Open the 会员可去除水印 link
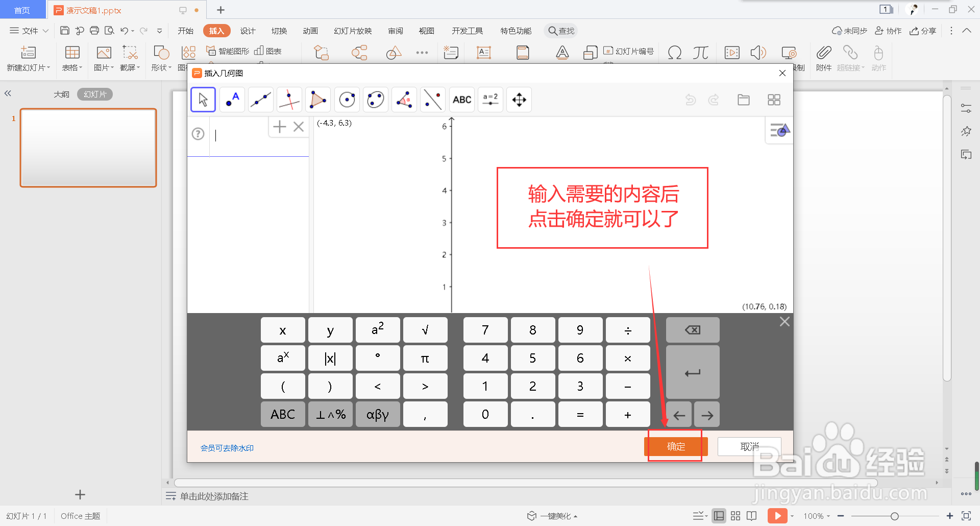The height and width of the screenshot is (526, 980). (x=226, y=447)
